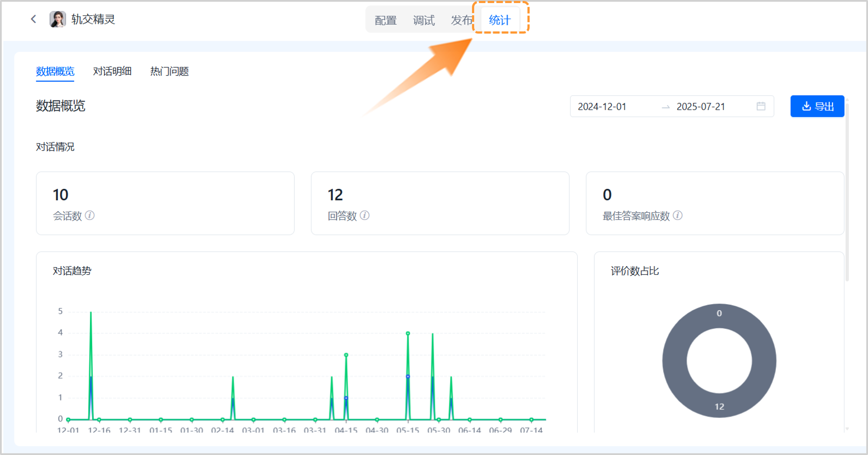
Task: Open the calendar icon in date range picker
Action: (x=760, y=106)
